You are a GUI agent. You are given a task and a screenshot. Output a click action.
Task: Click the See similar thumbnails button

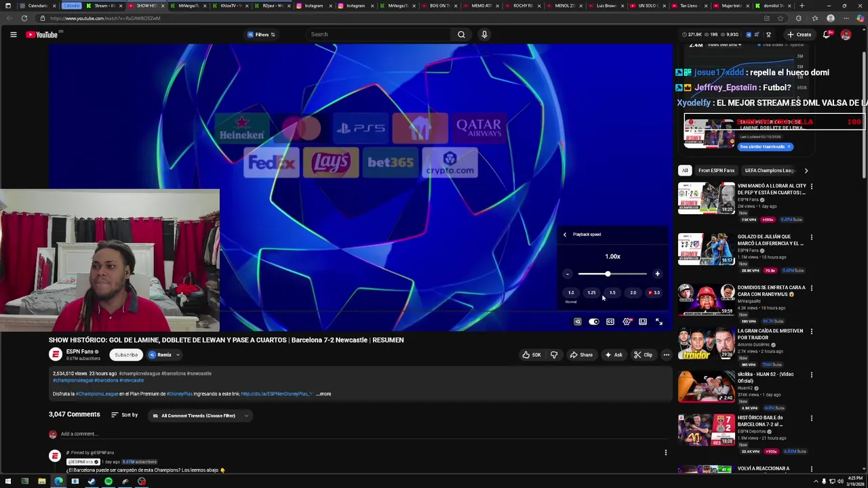(764, 146)
